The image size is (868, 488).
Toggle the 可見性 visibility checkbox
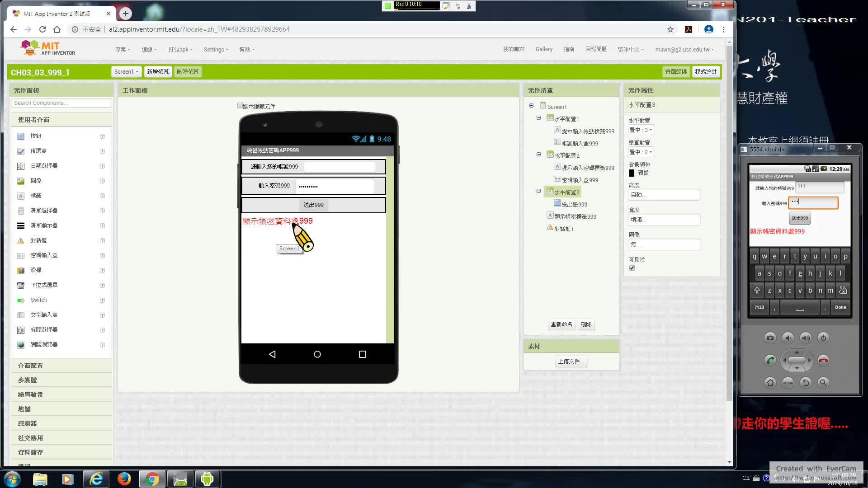point(632,268)
